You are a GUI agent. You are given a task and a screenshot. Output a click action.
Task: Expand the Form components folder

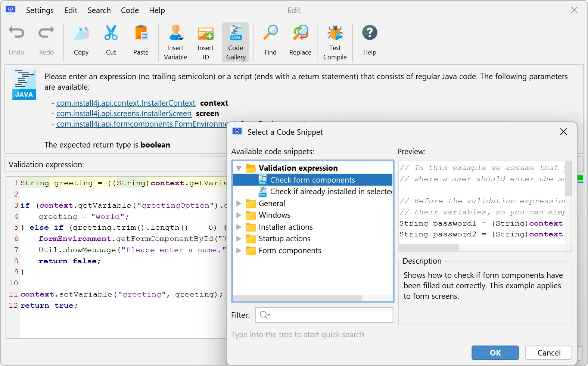click(x=239, y=251)
